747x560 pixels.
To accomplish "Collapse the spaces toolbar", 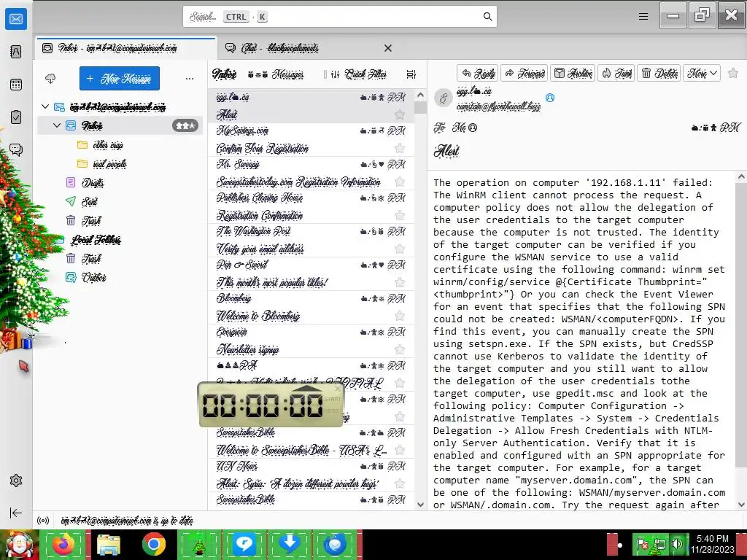I will point(16,513).
